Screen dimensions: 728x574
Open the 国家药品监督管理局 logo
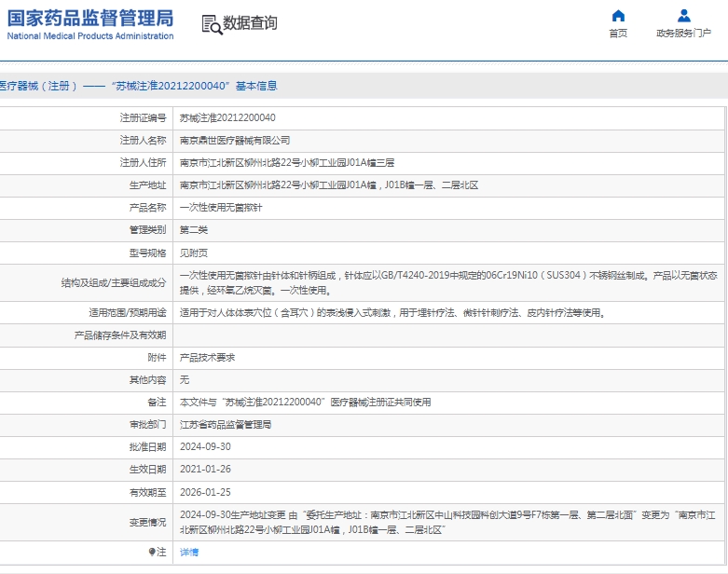90,24
